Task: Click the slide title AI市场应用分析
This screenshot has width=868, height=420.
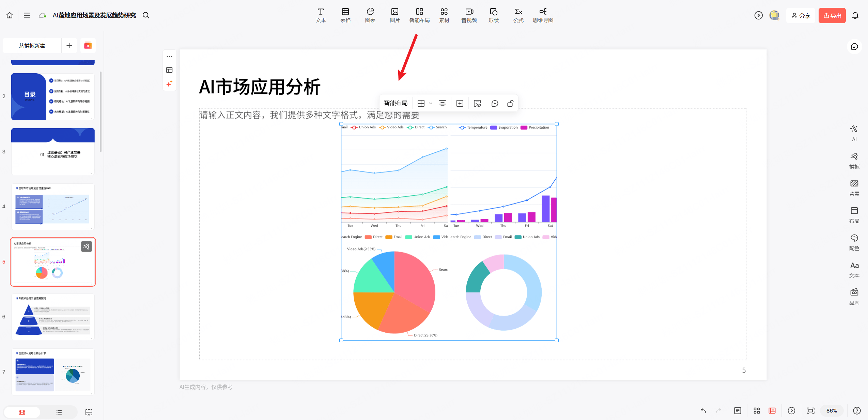Action: 260,87
